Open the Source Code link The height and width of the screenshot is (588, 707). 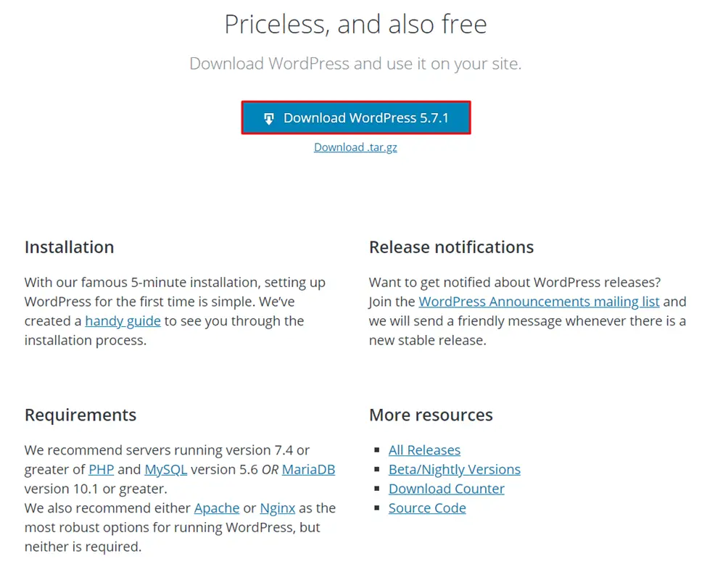[427, 508]
